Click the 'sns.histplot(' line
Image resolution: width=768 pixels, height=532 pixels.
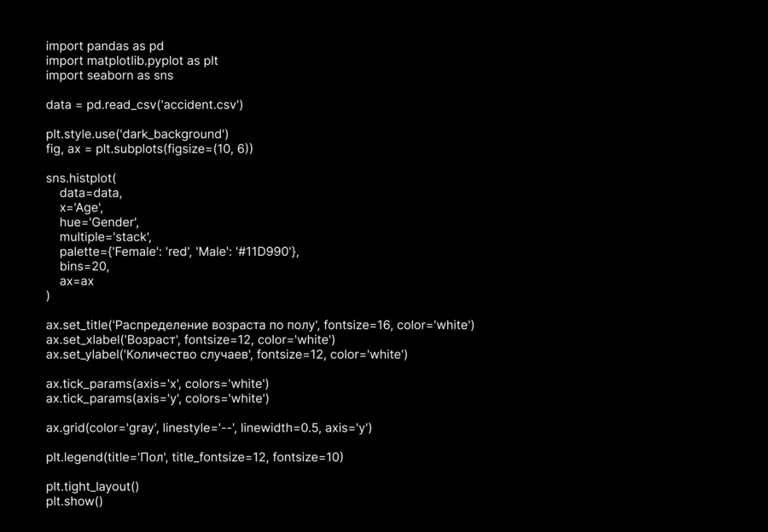pos(81,178)
